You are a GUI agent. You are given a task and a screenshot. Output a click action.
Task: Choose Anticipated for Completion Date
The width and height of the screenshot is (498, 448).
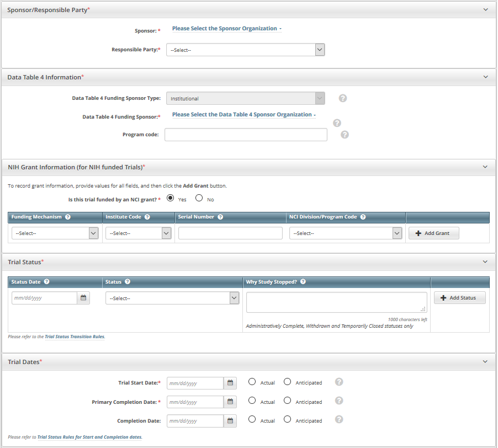[287, 419]
